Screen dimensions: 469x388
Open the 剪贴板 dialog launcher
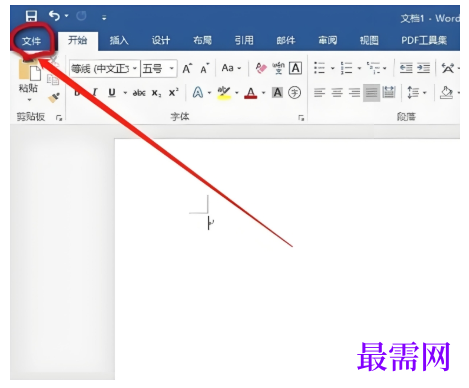pyautogui.click(x=59, y=118)
